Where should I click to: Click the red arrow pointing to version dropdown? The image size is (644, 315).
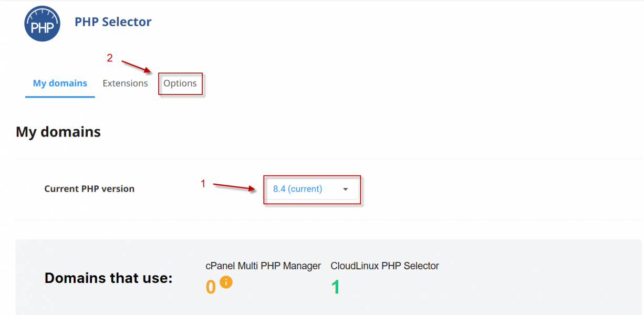[234, 187]
